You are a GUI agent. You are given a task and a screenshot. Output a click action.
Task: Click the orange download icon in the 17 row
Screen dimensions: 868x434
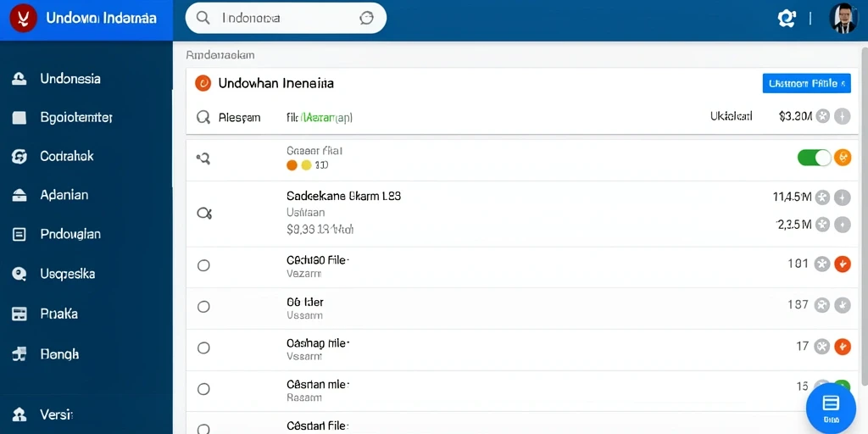[842, 347]
